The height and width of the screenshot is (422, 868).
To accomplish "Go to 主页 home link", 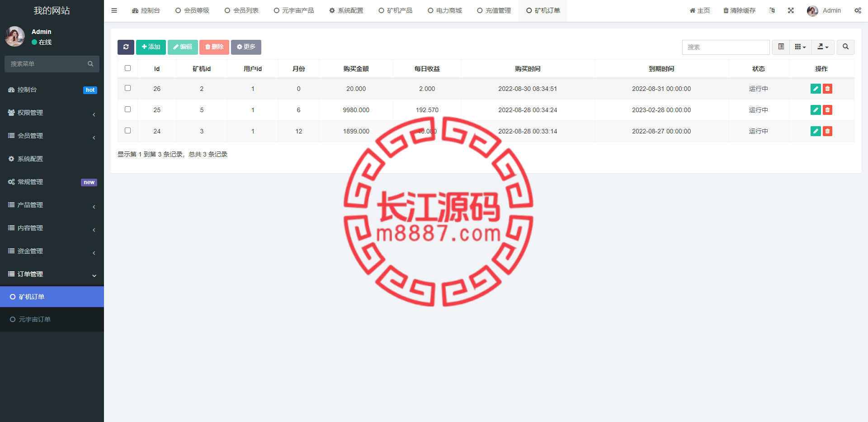I will click(x=700, y=10).
